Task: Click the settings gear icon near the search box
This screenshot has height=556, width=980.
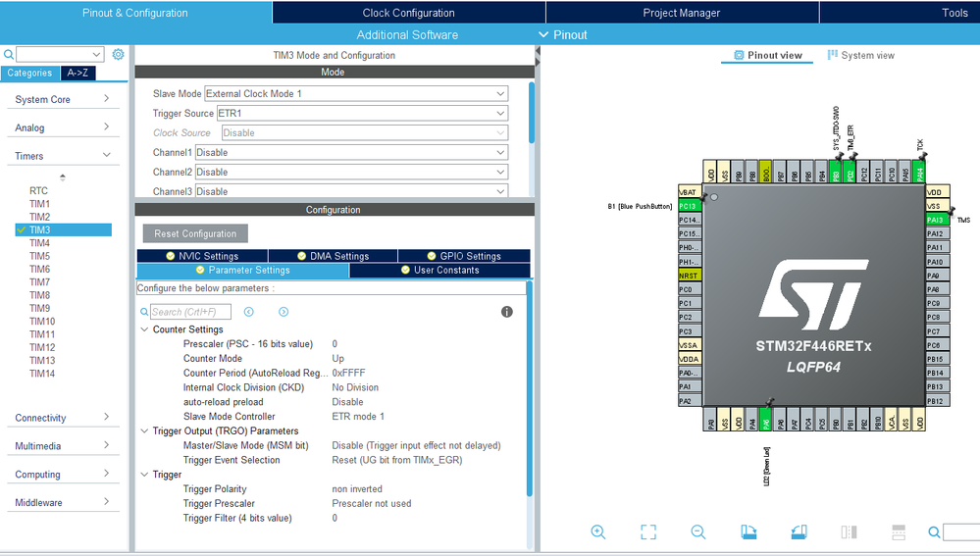Action: (118, 54)
